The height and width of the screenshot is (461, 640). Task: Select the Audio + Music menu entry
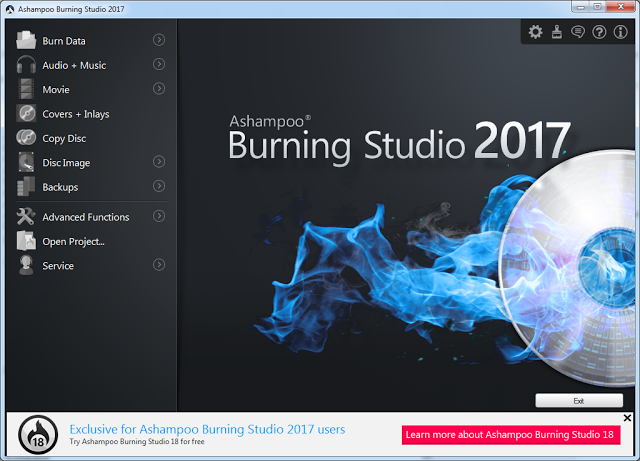pyautogui.click(x=91, y=65)
